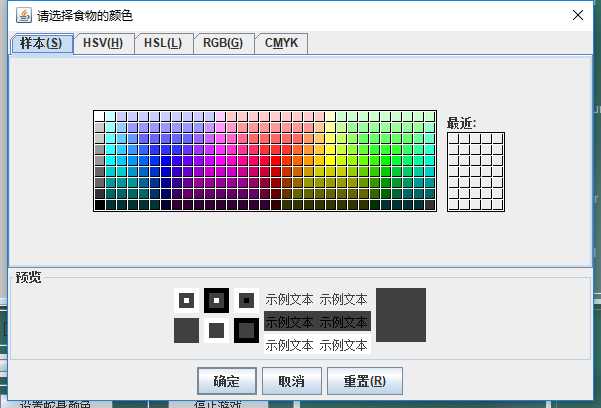Click the 设置蛇身颜色 button in the background window
601x408 pixels.
click(x=55, y=405)
